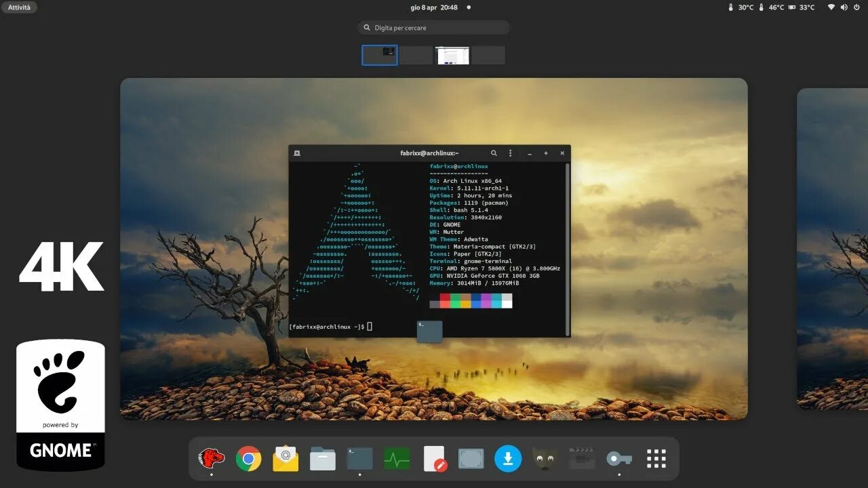Click the 30°C temperature indicator
This screenshot has width=868, height=488.
pyautogui.click(x=741, y=7)
